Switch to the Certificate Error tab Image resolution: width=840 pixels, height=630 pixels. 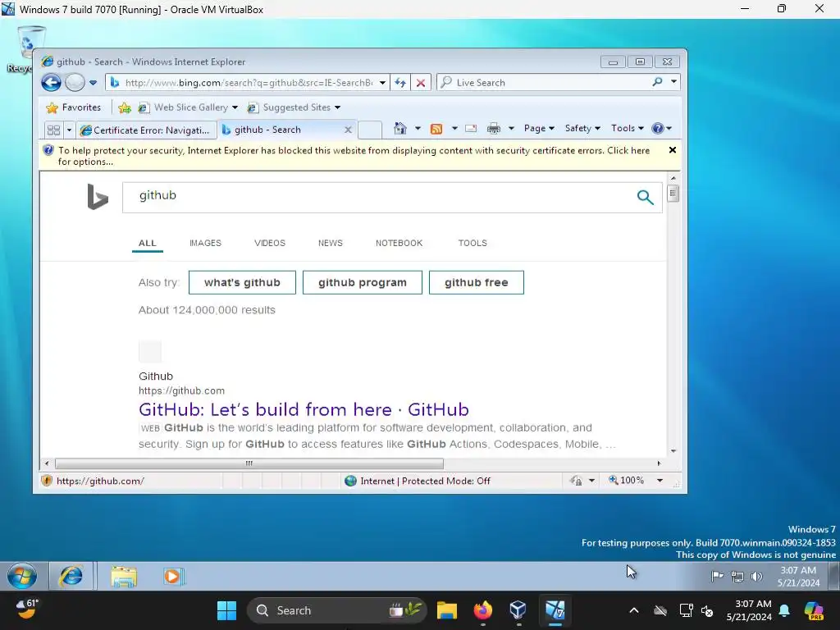click(146, 130)
